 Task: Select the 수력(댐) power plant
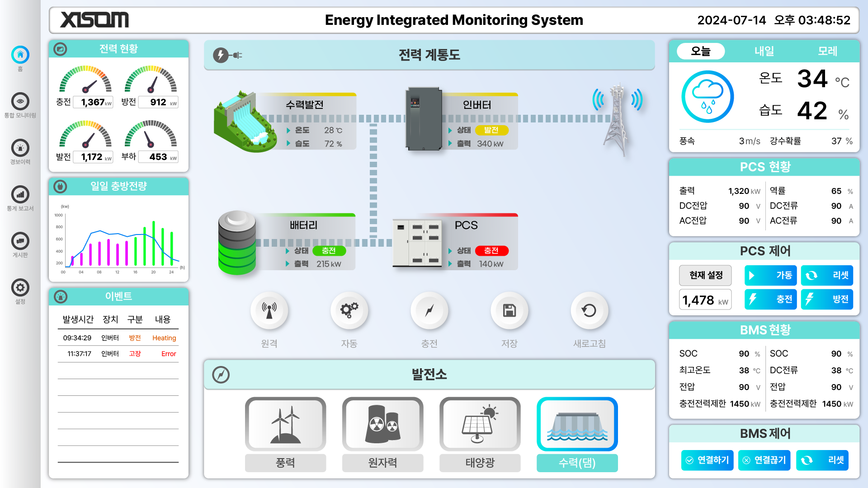coord(577,424)
